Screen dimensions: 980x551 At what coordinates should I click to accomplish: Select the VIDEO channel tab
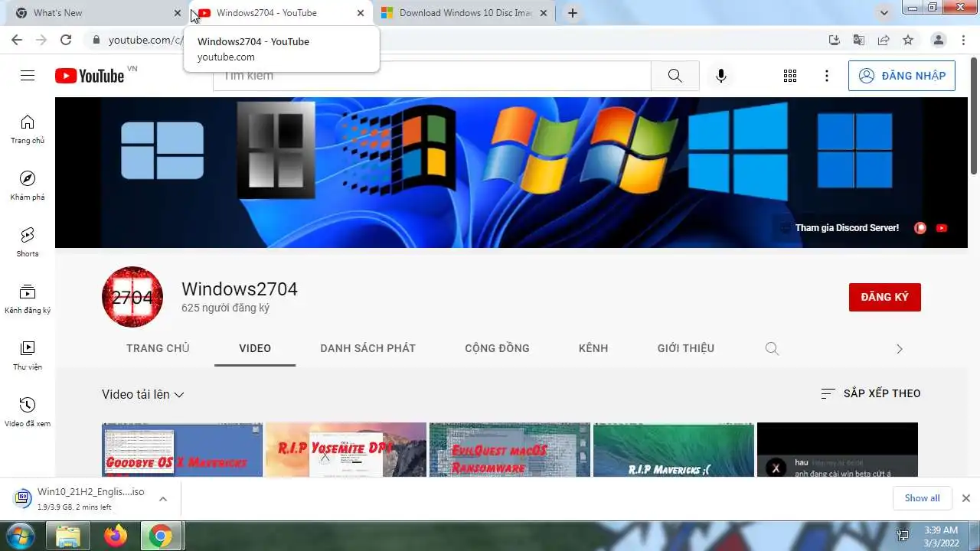255,348
